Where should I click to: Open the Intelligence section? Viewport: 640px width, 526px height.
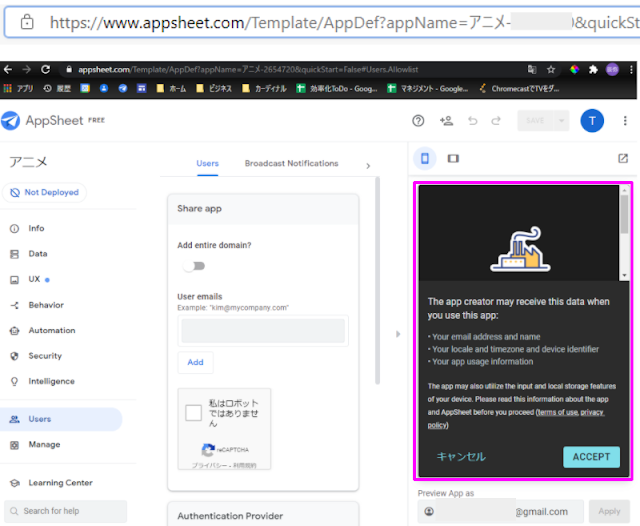[x=51, y=381]
